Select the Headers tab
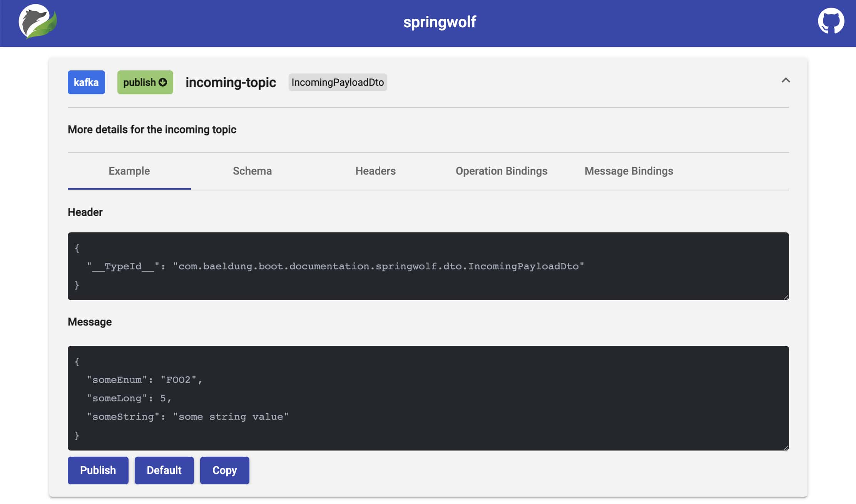Screen dimensions: 856x504 [x=376, y=171]
